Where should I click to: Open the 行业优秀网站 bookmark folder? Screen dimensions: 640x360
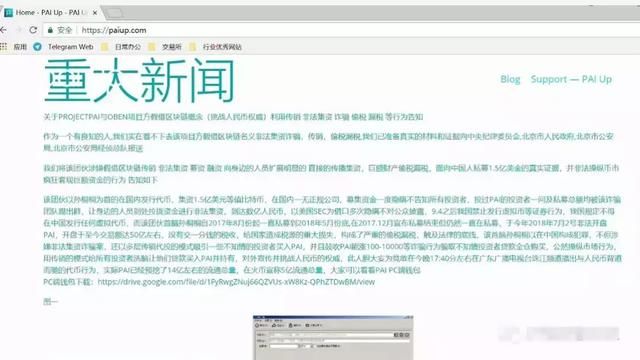pos(216,47)
